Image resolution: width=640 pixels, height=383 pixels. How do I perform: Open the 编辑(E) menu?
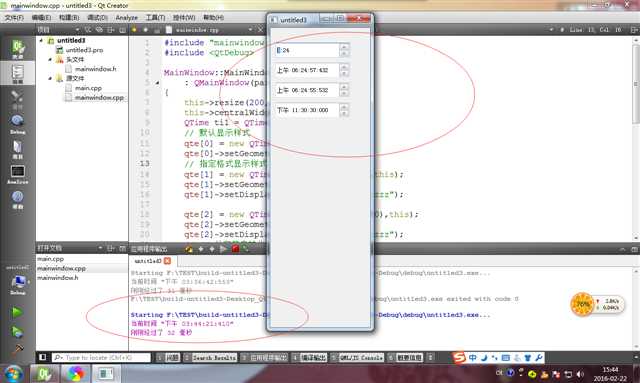coord(41,18)
